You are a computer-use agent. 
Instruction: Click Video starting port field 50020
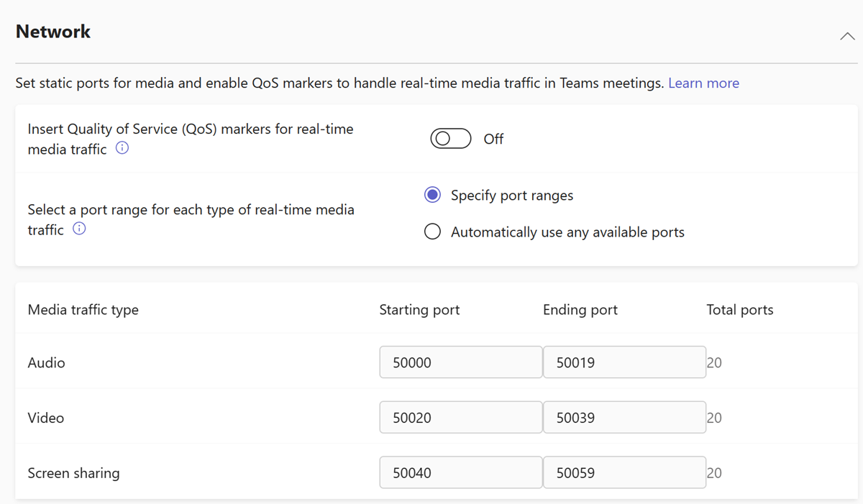[x=461, y=418]
